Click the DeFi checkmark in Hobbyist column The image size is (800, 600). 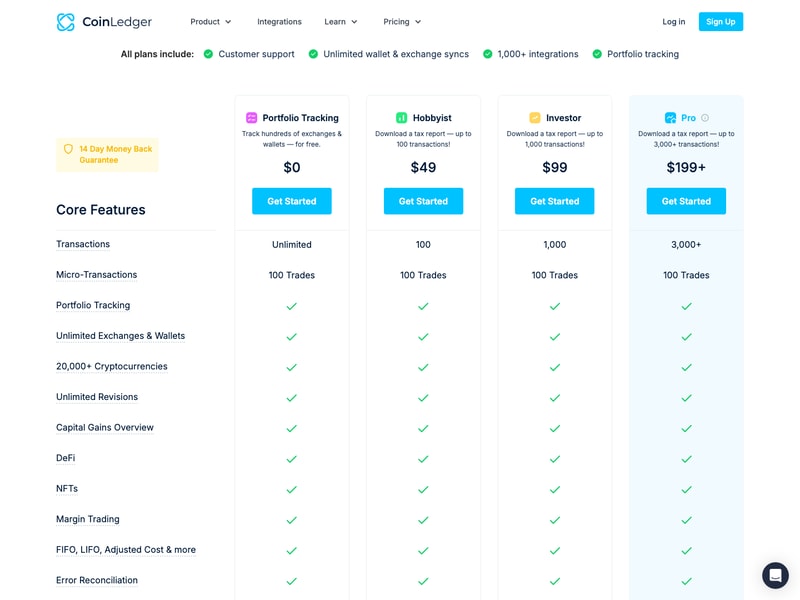point(423,459)
